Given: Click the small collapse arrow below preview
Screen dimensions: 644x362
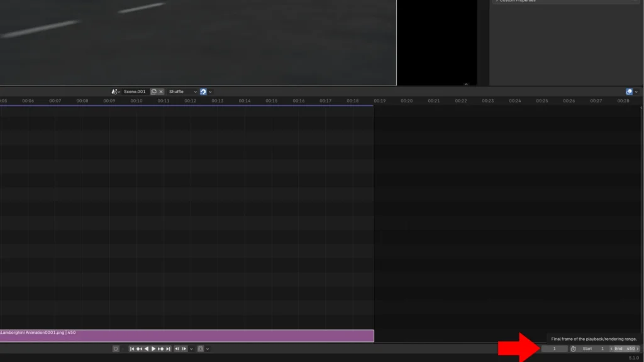Looking at the screenshot, I should [x=466, y=84].
